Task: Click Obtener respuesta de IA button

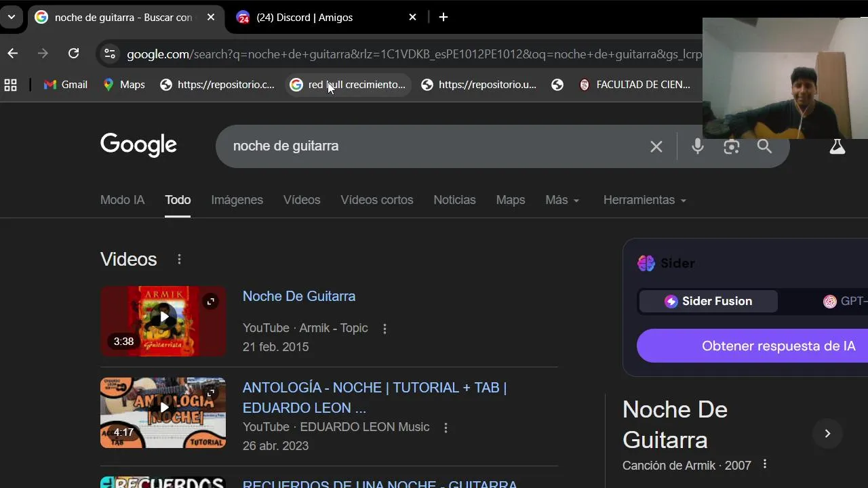Action: [753, 346]
